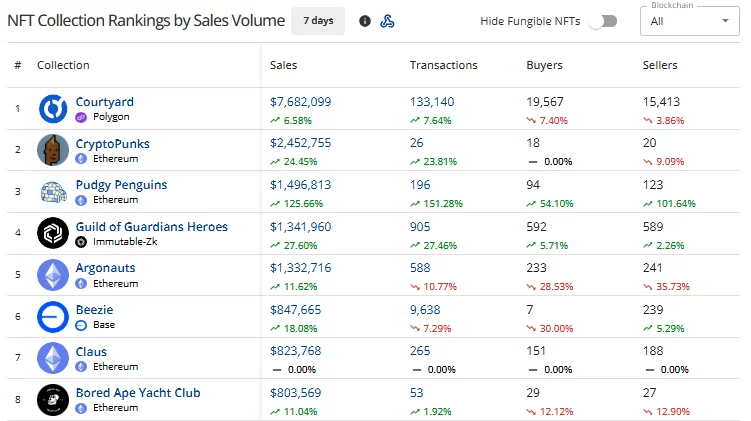Open the Courtyard collection link
The image size is (751, 421).
tap(104, 102)
